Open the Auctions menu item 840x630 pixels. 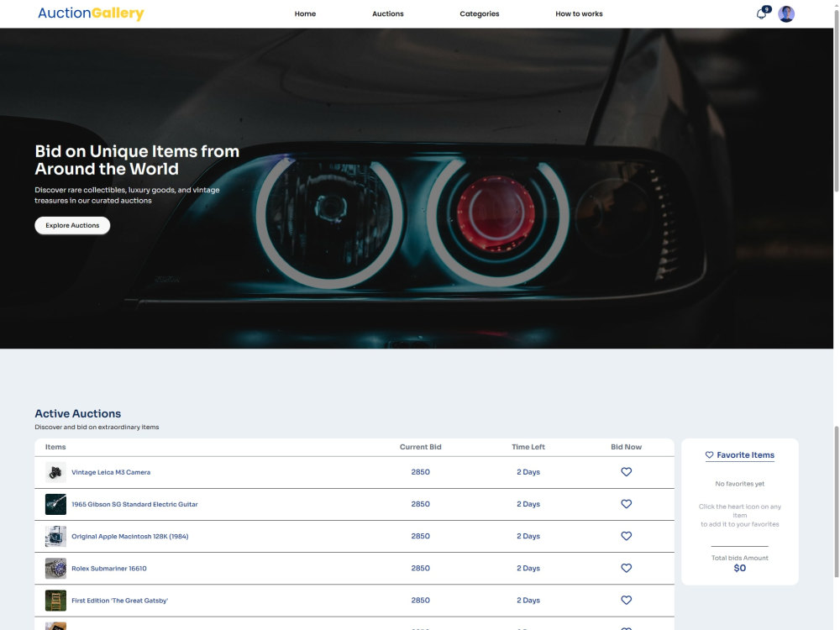388,14
